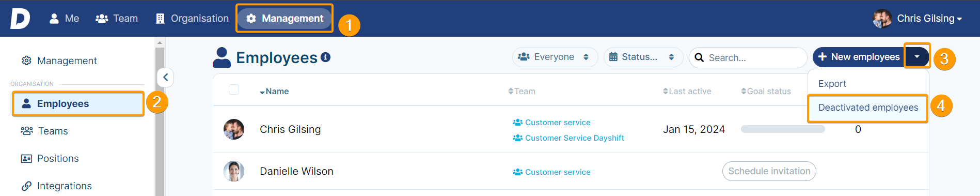Open Chris Gilsing user menu
This screenshot has height=196, width=980.
918,19
